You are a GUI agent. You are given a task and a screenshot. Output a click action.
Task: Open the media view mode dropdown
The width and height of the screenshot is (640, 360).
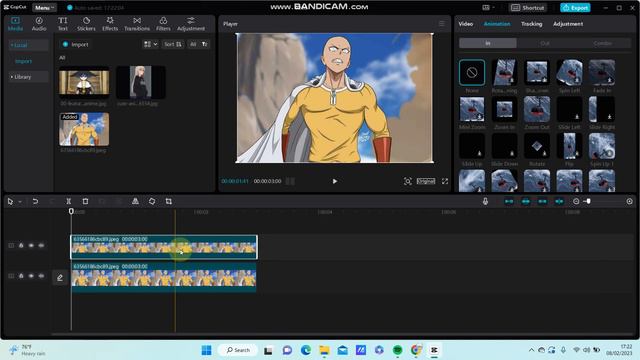click(151, 44)
